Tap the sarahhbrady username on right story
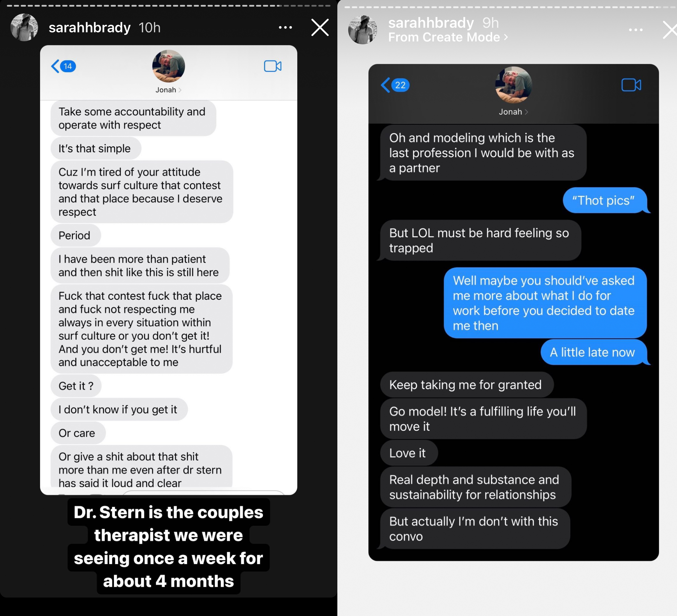This screenshot has height=616, width=677. click(x=431, y=22)
